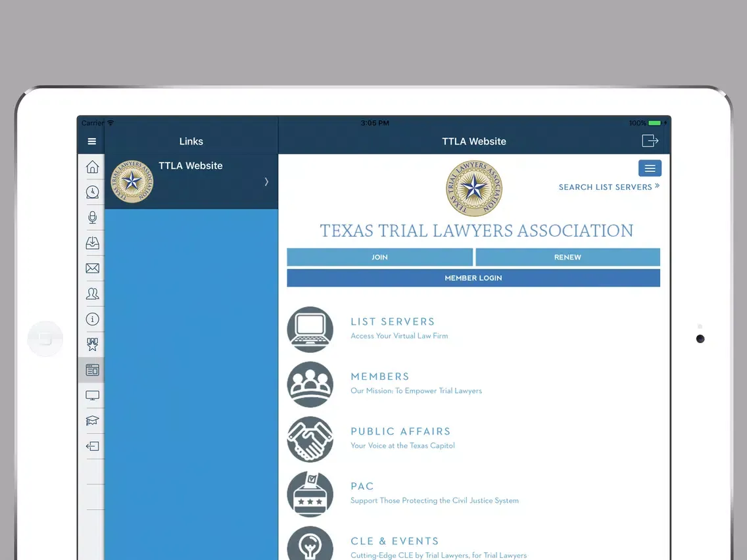Click the PAC ballot box icon
Screen dimensions: 747x560
pos(310,494)
